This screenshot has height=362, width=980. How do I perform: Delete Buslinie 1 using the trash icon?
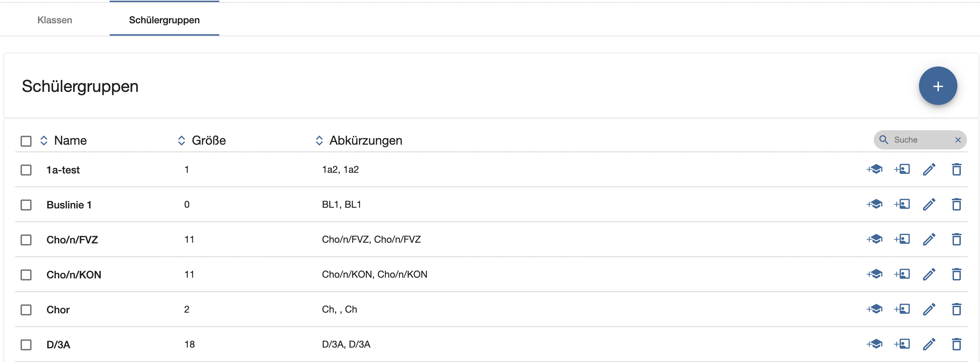click(956, 204)
